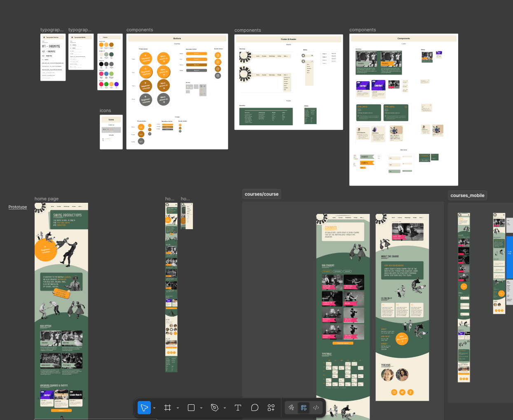Select the Rectangle shape tool
513x420 pixels.
pyautogui.click(x=190, y=407)
